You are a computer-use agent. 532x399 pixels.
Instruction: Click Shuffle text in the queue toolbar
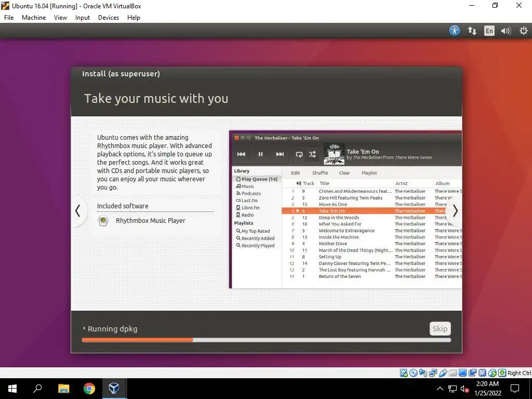click(320, 172)
